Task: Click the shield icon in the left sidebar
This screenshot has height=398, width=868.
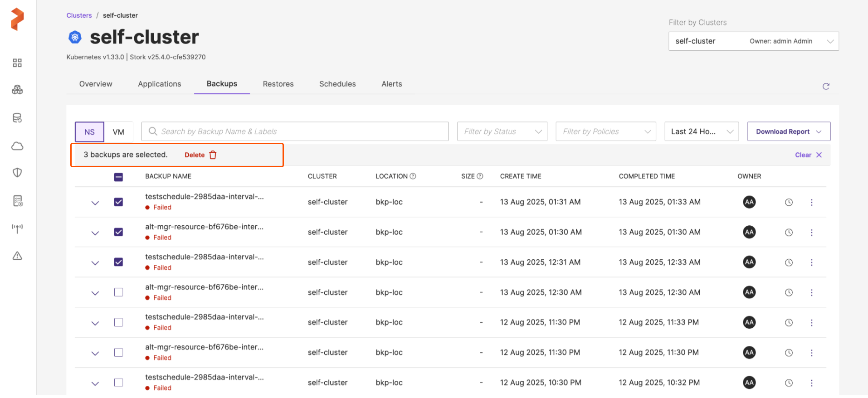Action: pos(17,173)
